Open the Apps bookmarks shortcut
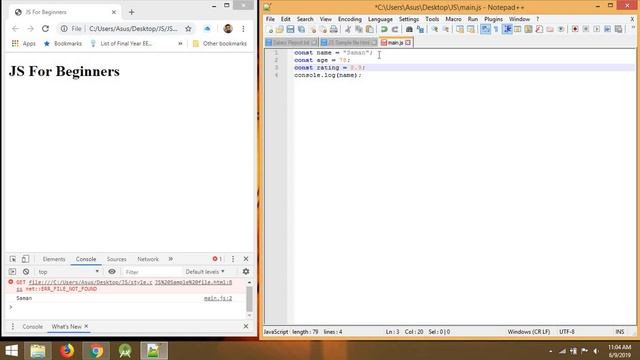The width and height of the screenshot is (640, 360). (24, 43)
